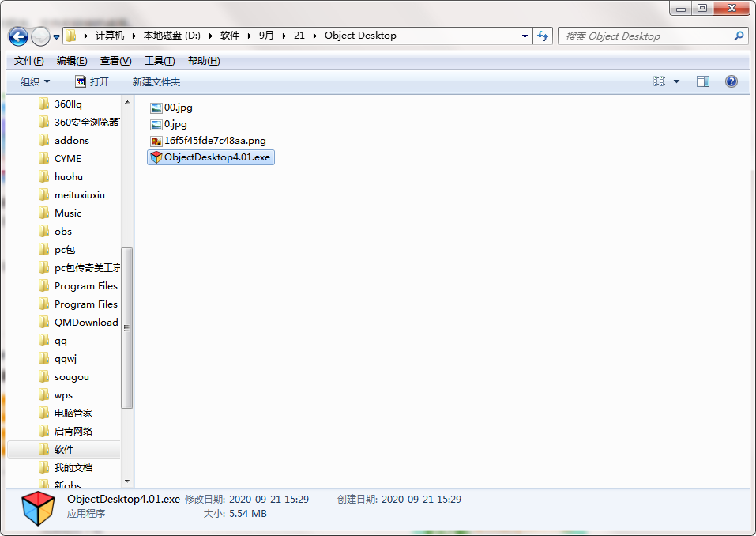This screenshot has width=756, height=536.
Task: Click the size value 5.54 MB
Action: coord(248,514)
